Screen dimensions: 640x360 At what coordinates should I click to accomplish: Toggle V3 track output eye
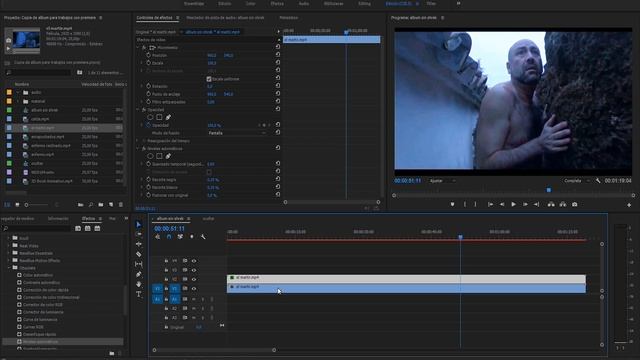[x=194, y=270]
